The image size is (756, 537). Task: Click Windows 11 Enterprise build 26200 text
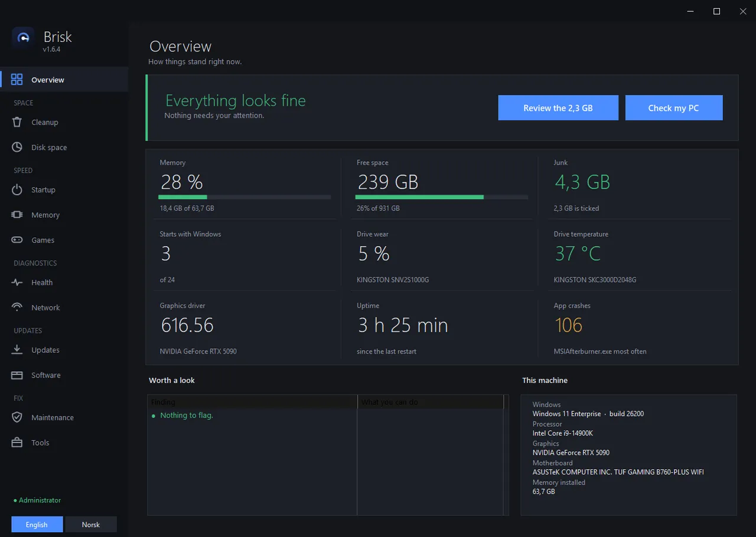(588, 414)
